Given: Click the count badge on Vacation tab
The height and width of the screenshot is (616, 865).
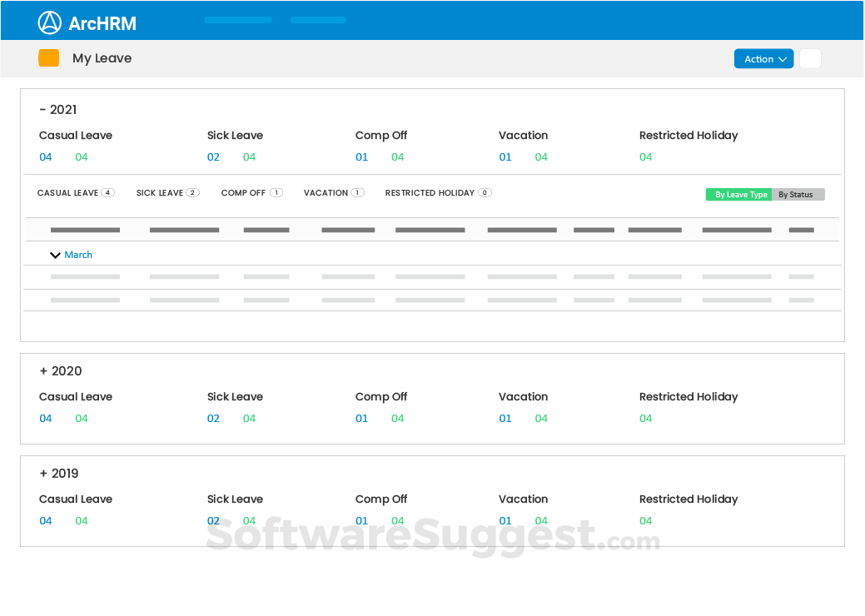Looking at the screenshot, I should coord(356,192).
